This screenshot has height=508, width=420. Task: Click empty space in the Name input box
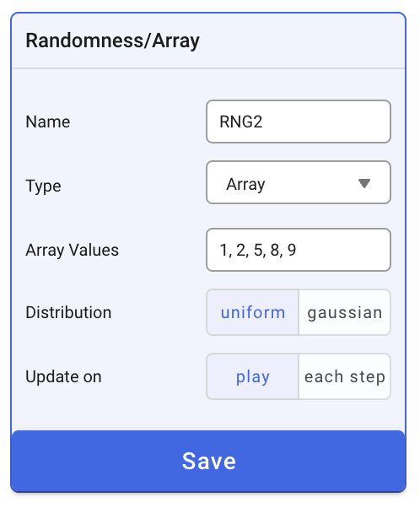[327, 122]
